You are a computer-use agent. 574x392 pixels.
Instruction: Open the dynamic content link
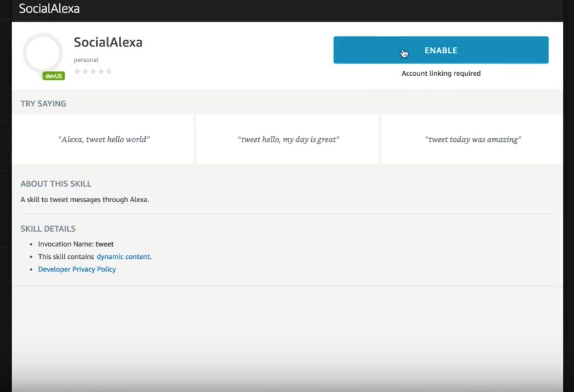[x=123, y=257]
